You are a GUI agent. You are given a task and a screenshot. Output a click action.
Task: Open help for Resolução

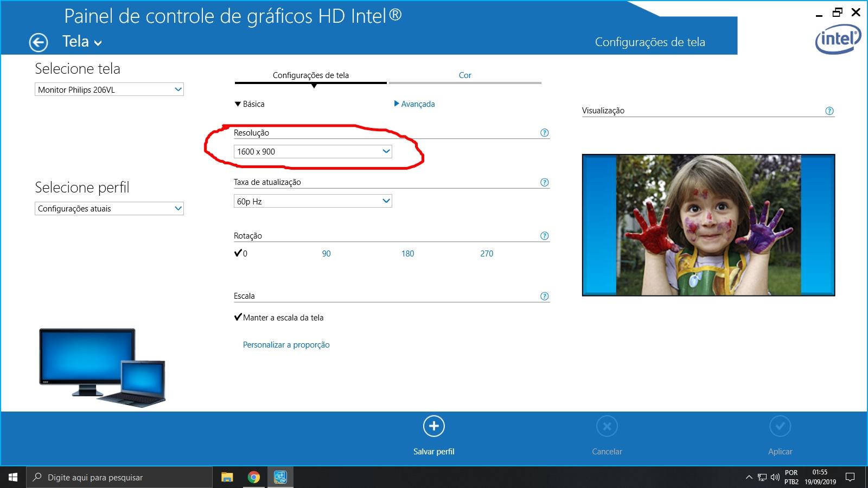[x=545, y=133]
